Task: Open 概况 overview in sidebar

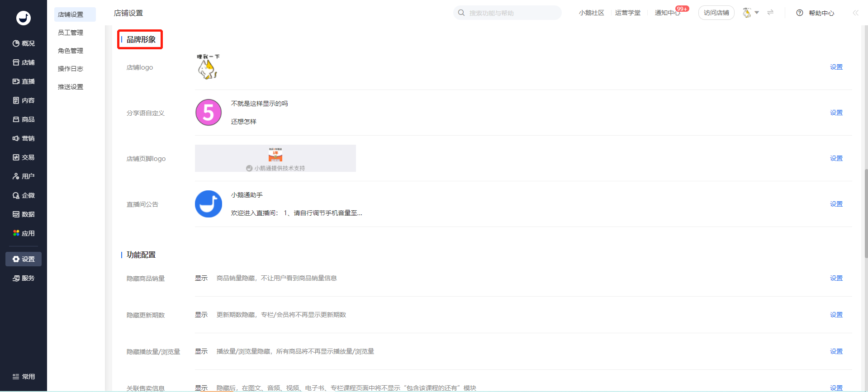Action: click(24, 43)
